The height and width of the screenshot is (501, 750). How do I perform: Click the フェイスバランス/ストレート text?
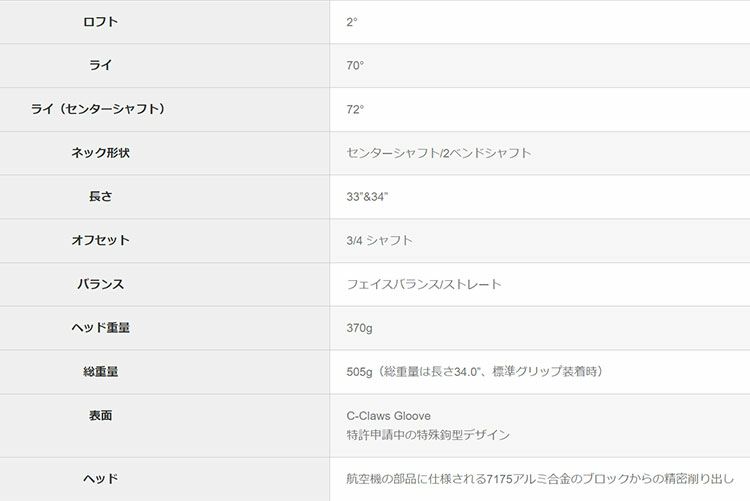[424, 284]
